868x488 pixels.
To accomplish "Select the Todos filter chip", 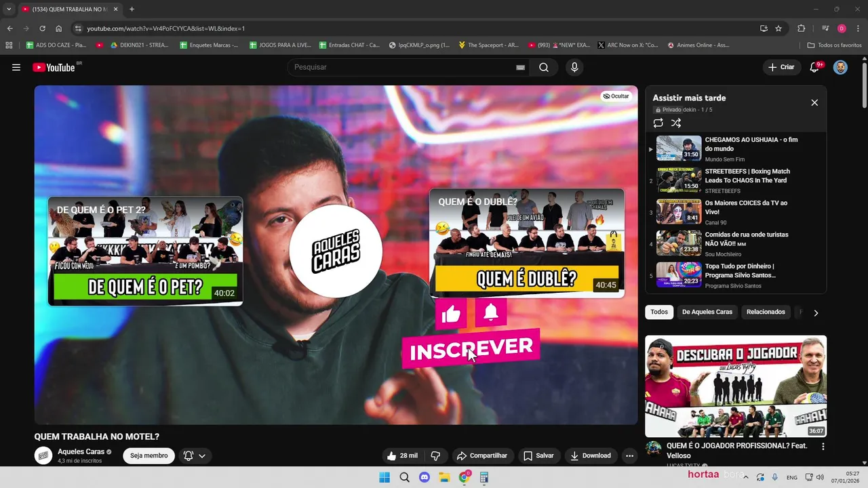I will (x=659, y=312).
